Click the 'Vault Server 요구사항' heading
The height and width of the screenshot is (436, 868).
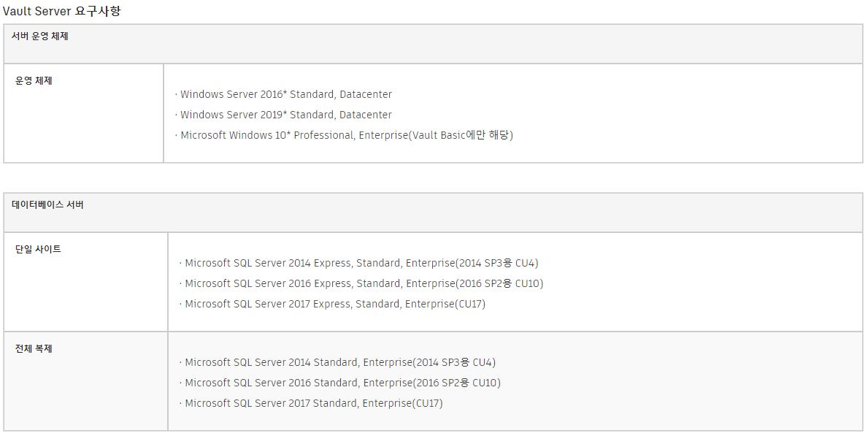[x=61, y=10]
